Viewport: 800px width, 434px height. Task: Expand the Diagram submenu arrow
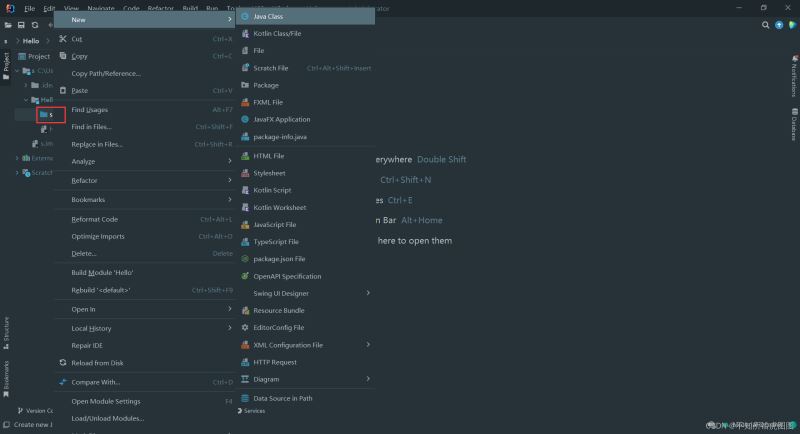(x=368, y=379)
